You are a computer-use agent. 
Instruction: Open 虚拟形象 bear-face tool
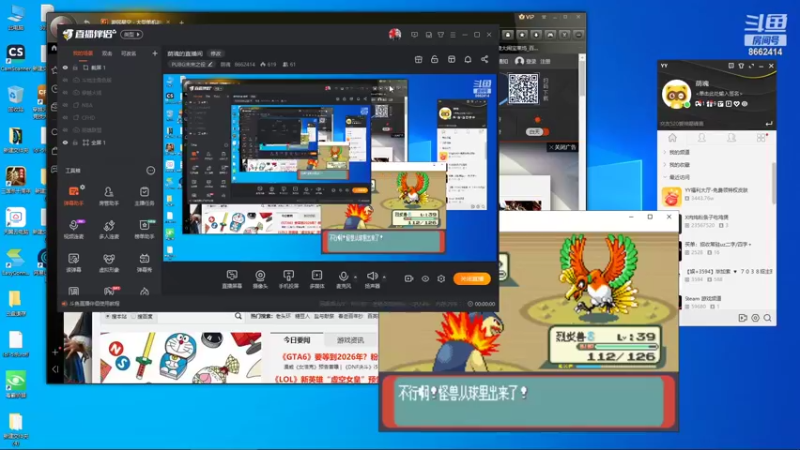click(109, 262)
